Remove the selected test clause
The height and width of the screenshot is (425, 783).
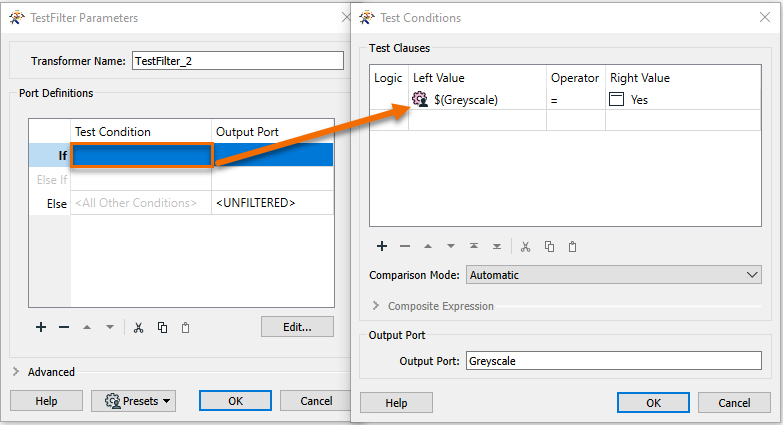pyautogui.click(x=405, y=246)
